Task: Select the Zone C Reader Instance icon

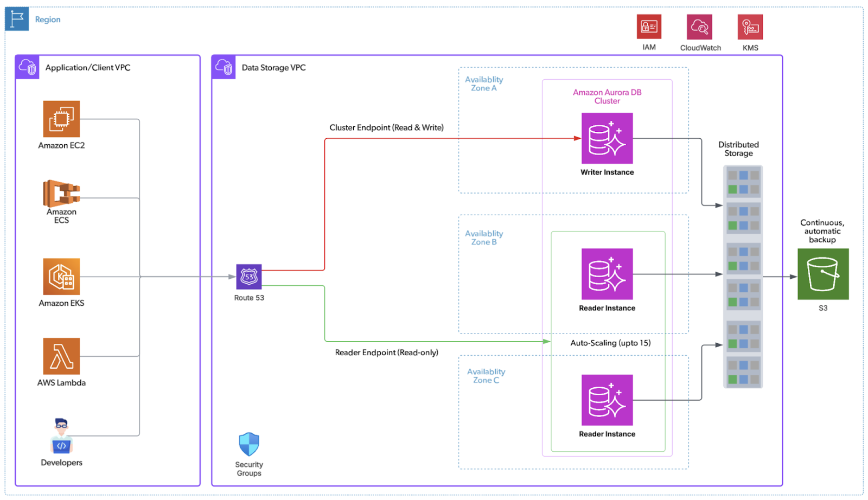Action: (607, 400)
